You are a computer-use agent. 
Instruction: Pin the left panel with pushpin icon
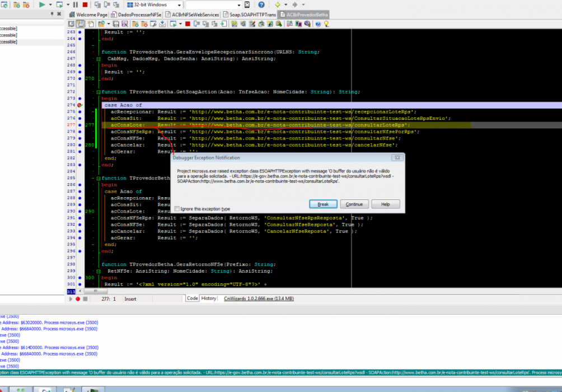(x=52, y=14)
